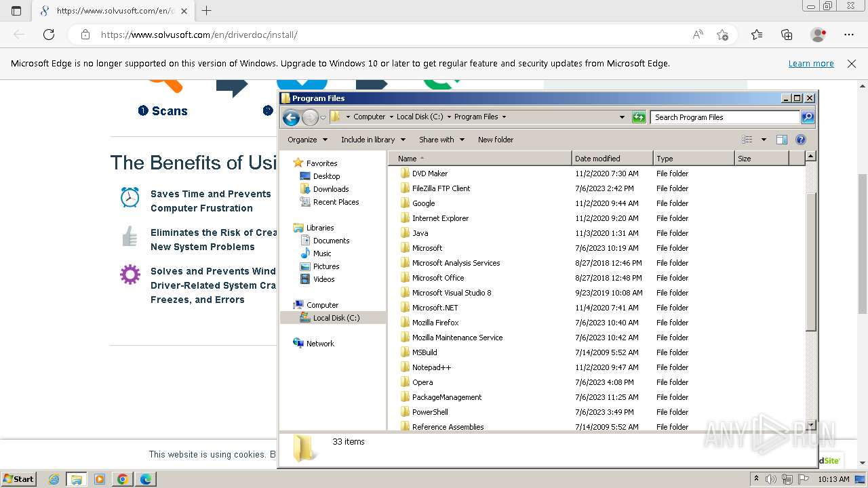
Task: Select Local Disk (C:) in tree
Action: point(336,318)
